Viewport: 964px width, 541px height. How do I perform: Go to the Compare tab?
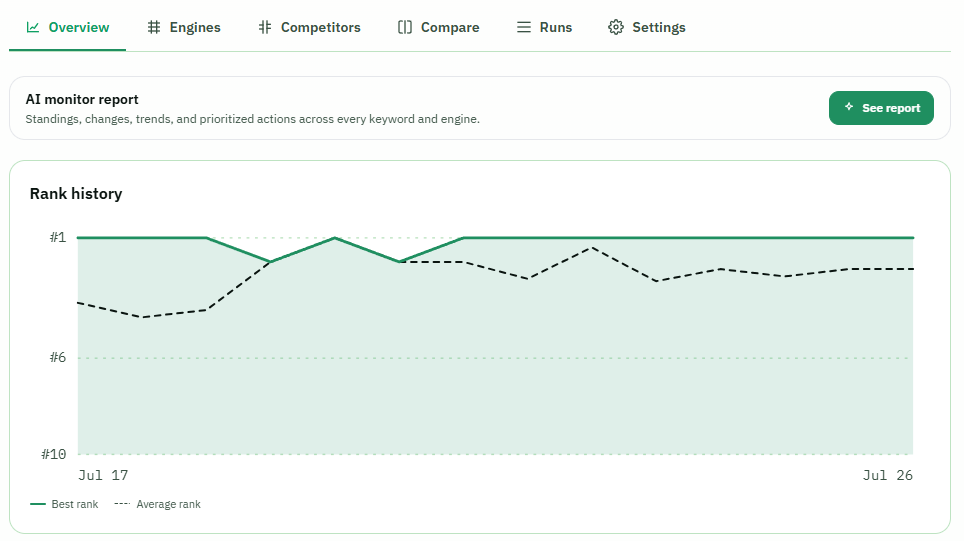(438, 28)
